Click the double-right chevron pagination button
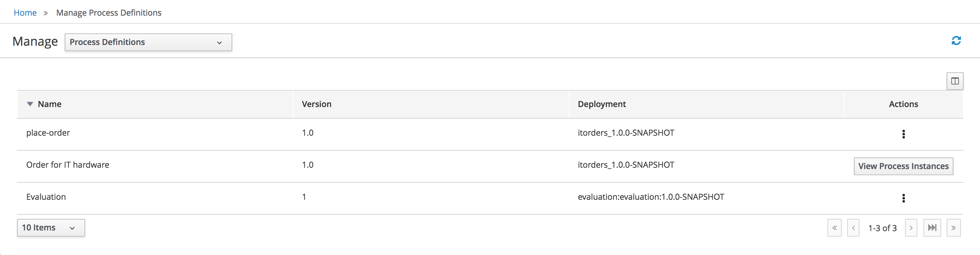The width and height of the screenshot is (980, 255). 953,228
